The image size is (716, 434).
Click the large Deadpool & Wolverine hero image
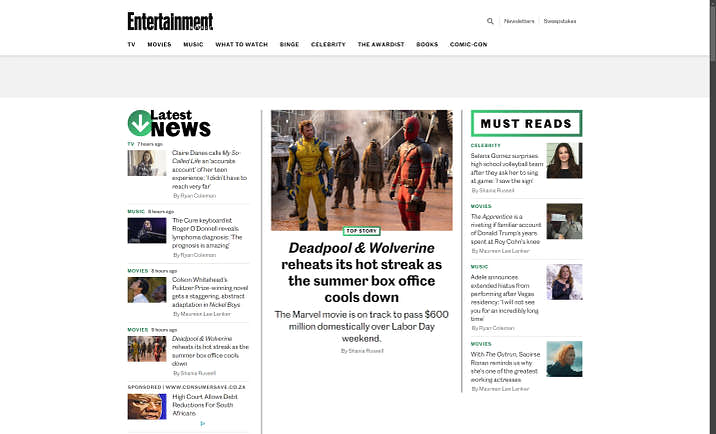[x=362, y=170]
